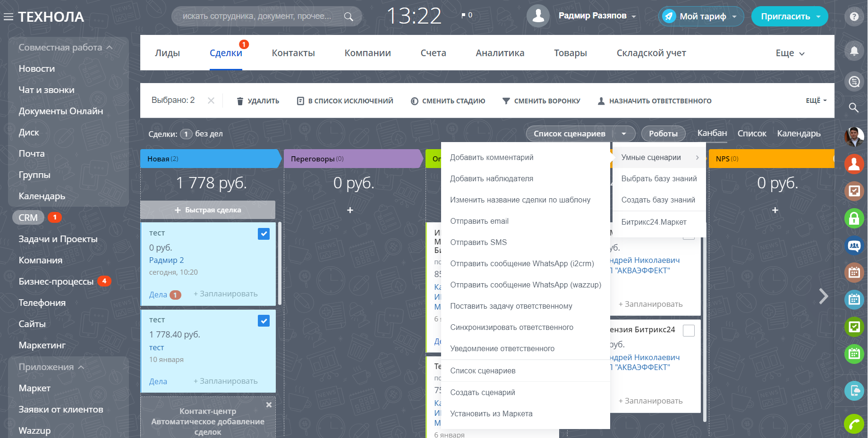Open Дела on the тест 0 руб. card

158,295
